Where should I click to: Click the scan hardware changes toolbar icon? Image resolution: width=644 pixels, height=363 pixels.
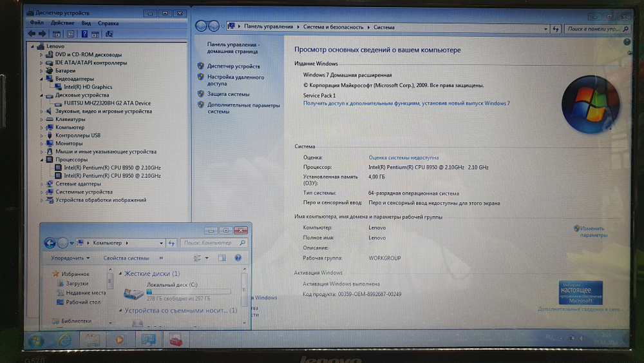(109, 34)
